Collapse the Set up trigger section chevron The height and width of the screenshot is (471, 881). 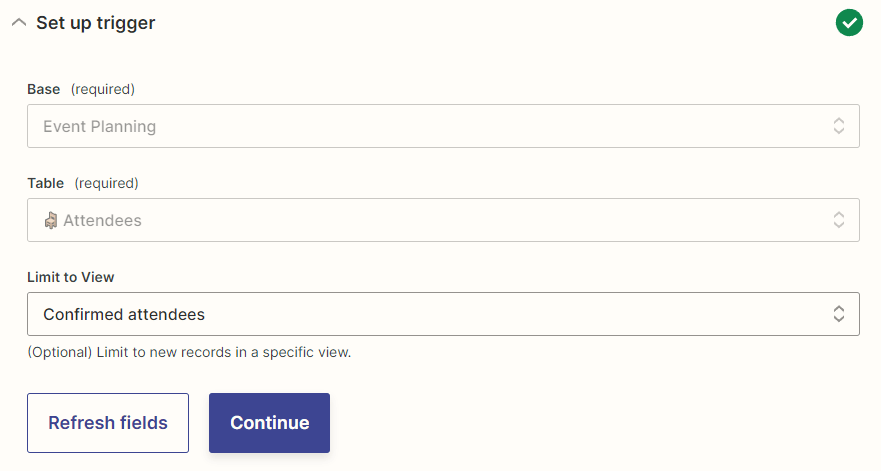point(18,22)
